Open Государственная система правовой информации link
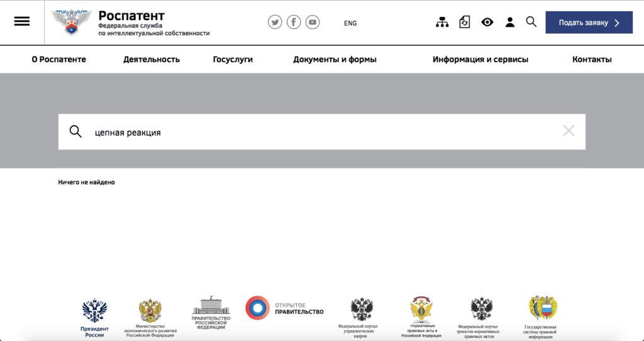Viewport: 644px width, 341px height. [x=540, y=318]
